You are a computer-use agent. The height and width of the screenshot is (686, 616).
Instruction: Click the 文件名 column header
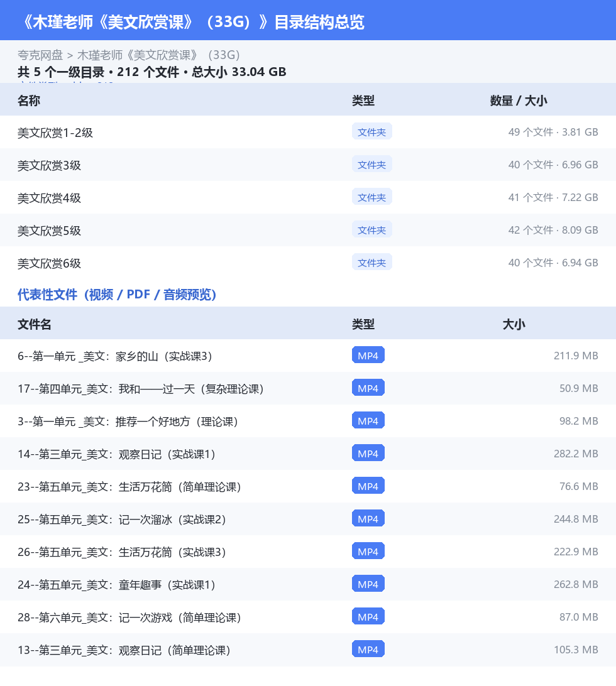pyautogui.click(x=35, y=324)
